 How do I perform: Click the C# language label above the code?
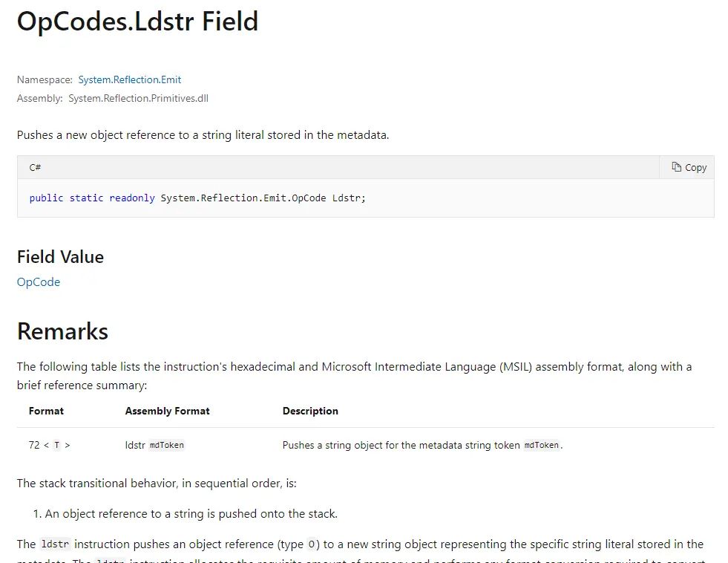pos(35,167)
